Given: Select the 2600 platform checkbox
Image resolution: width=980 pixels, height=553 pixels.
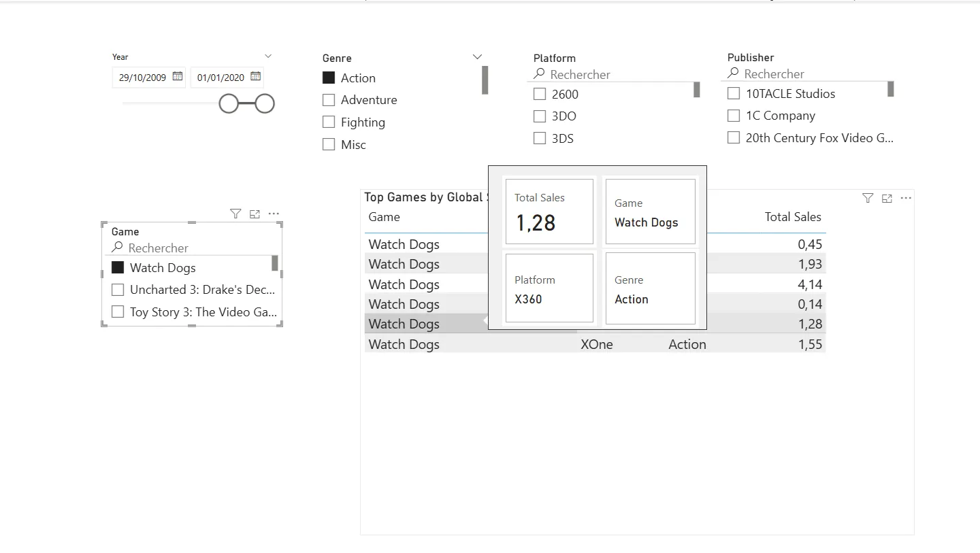Looking at the screenshot, I should (540, 94).
